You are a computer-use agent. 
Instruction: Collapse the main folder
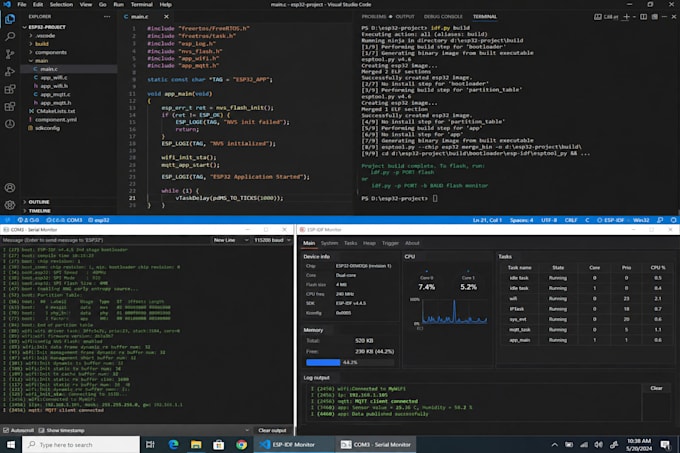(x=69, y=61)
